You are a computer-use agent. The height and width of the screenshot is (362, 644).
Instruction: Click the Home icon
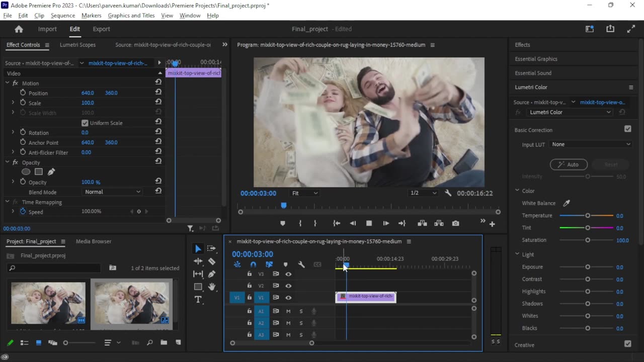[19, 29]
